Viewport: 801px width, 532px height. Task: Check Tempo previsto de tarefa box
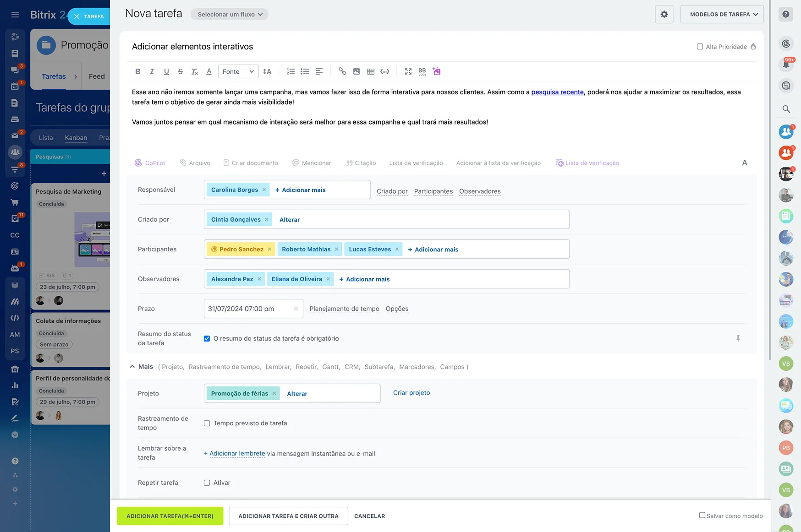[x=207, y=423]
